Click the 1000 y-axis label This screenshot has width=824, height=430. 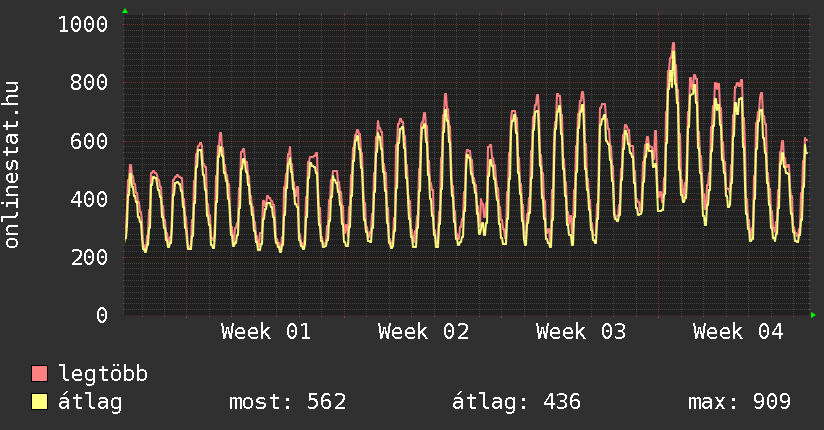83,24
